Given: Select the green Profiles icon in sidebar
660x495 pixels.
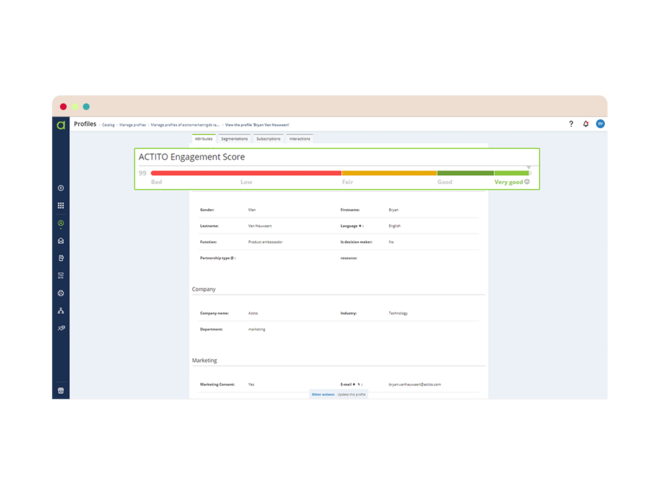Looking at the screenshot, I should point(61,224).
